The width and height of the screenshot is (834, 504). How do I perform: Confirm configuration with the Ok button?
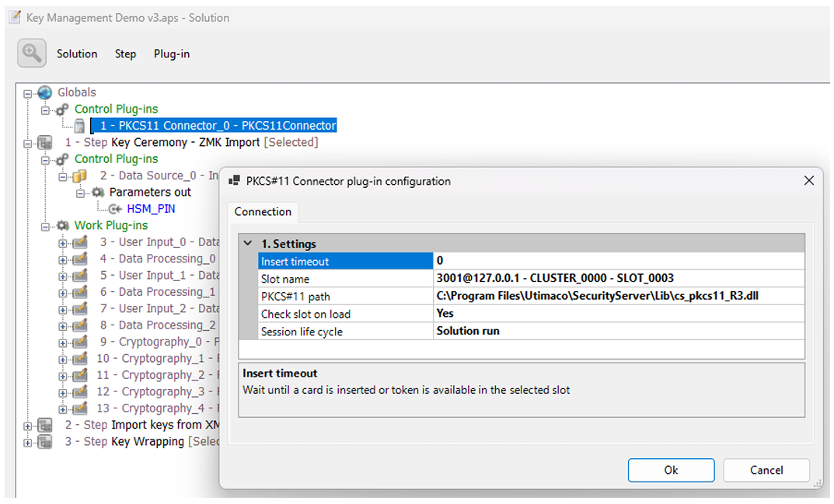(671, 470)
